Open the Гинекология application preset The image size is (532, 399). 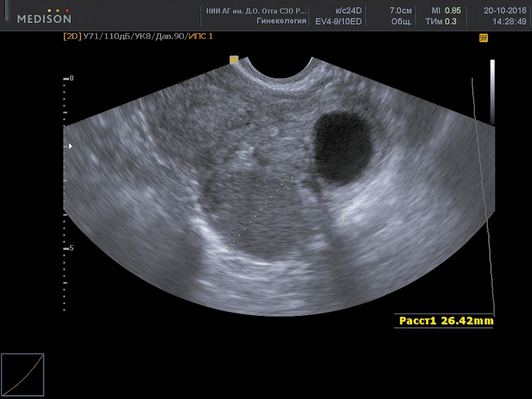coord(281,21)
